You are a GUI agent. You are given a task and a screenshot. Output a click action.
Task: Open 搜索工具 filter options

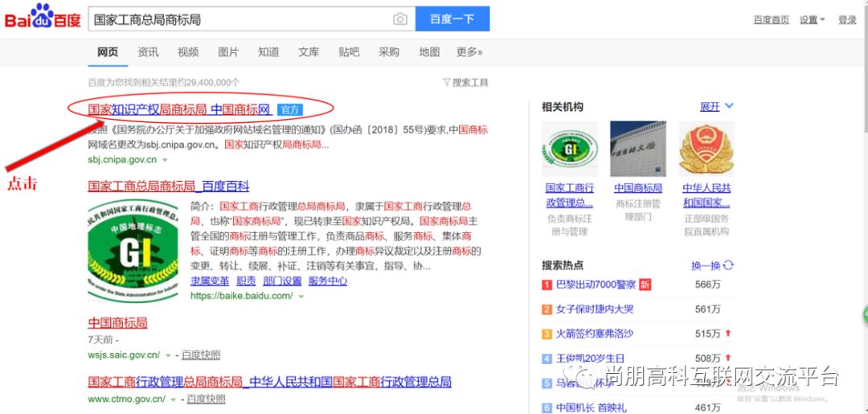465,83
